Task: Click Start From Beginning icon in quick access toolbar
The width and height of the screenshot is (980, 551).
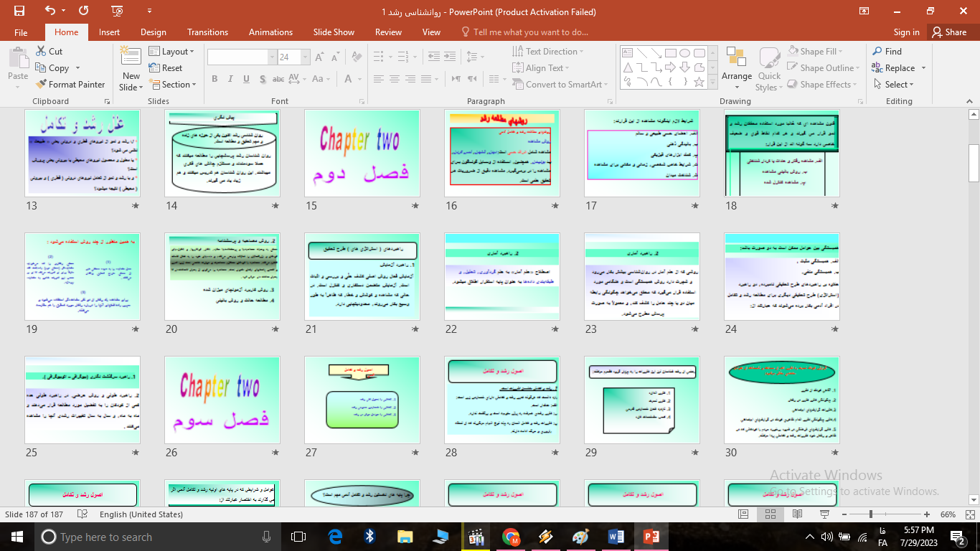Action: pyautogui.click(x=117, y=11)
